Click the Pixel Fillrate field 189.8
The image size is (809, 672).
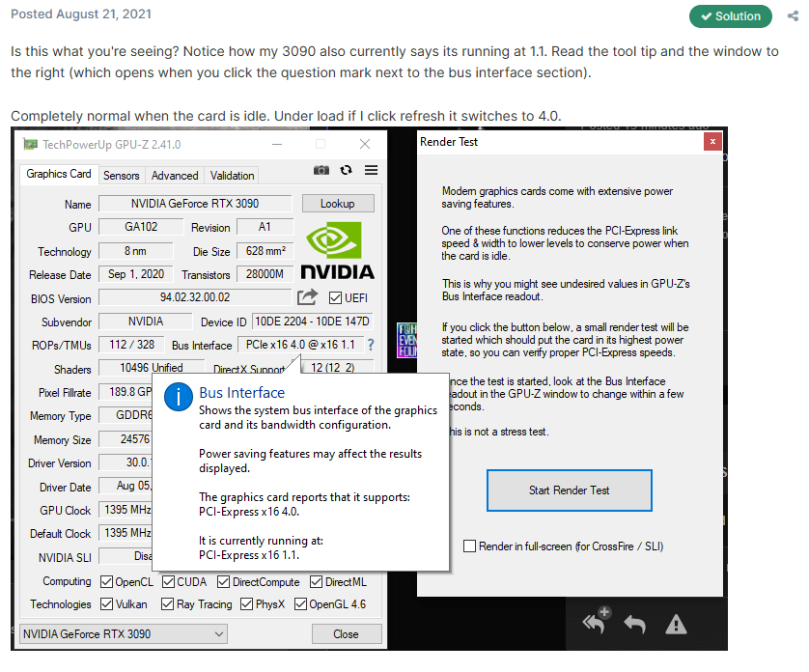pyautogui.click(x=126, y=392)
